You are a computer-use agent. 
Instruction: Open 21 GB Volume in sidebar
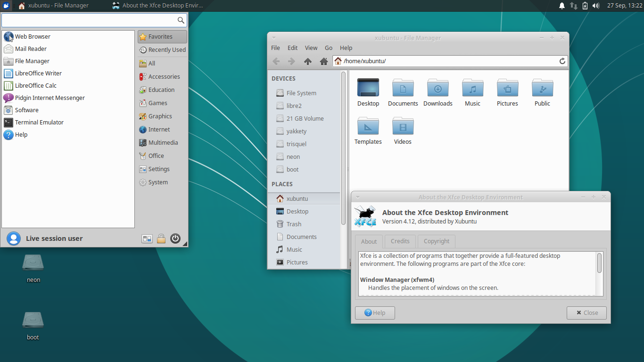pos(304,118)
